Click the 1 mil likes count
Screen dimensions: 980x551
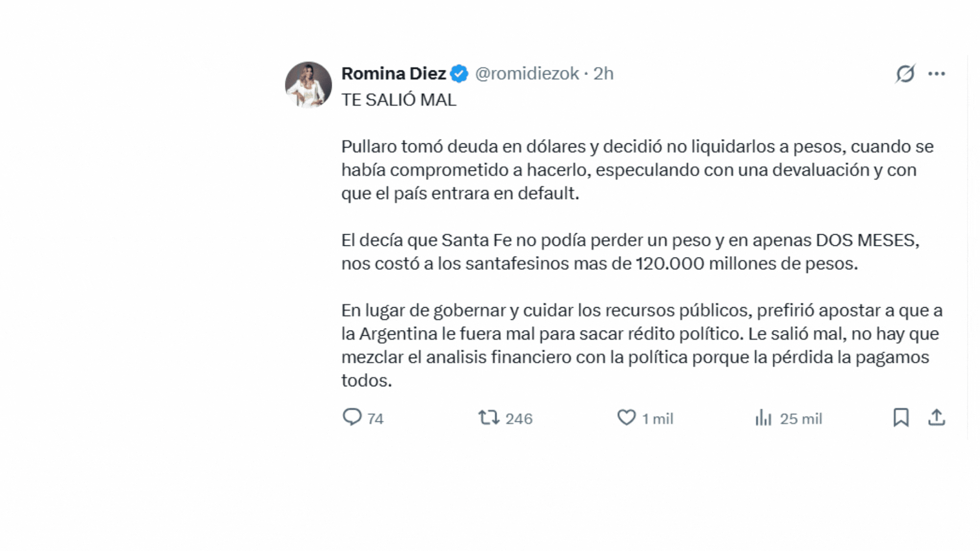657,419
